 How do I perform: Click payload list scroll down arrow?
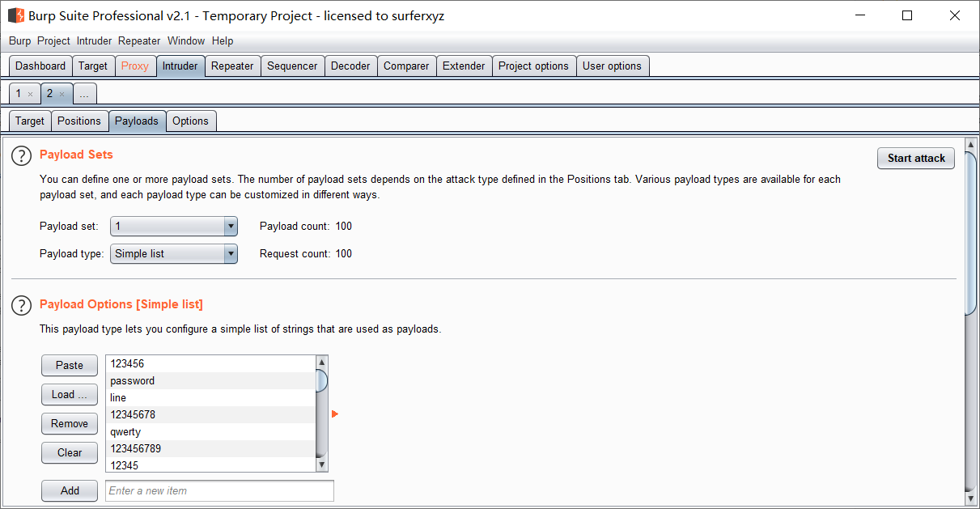(x=321, y=465)
